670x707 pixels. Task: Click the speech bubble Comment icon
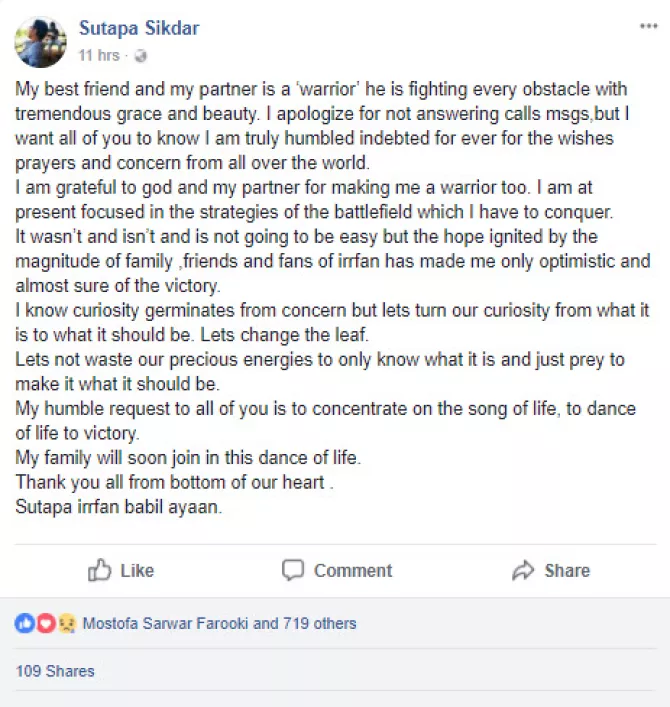(x=292, y=570)
